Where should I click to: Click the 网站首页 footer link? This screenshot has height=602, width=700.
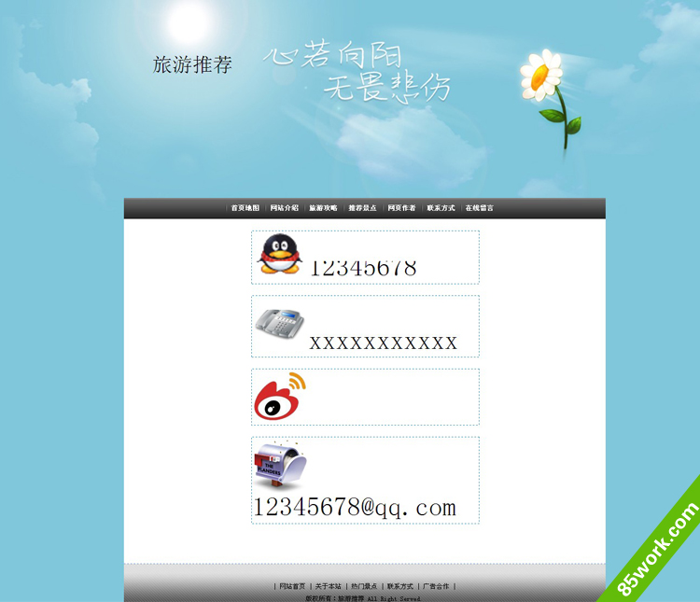[x=292, y=586]
